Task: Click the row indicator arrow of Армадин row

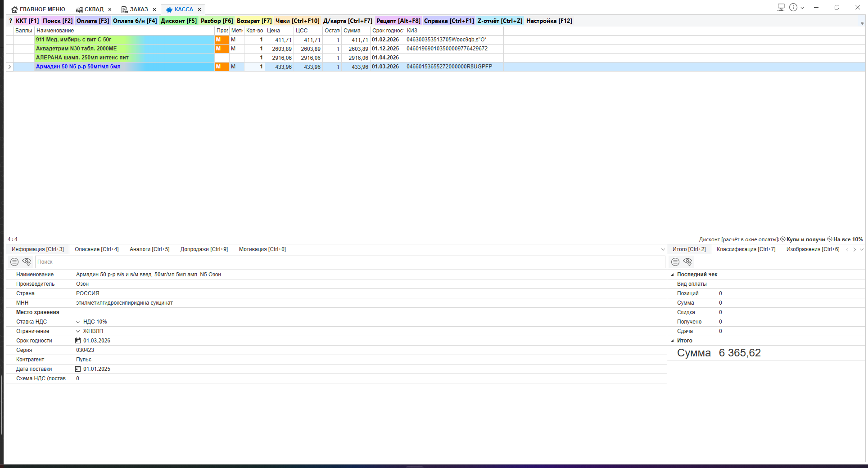Action: (9, 67)
